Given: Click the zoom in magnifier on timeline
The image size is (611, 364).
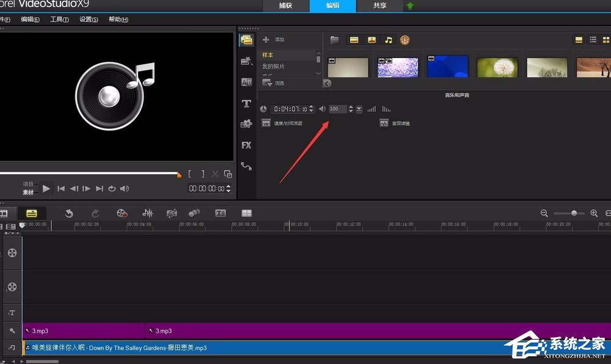Looking at the screenshot, I should [593, 213].
